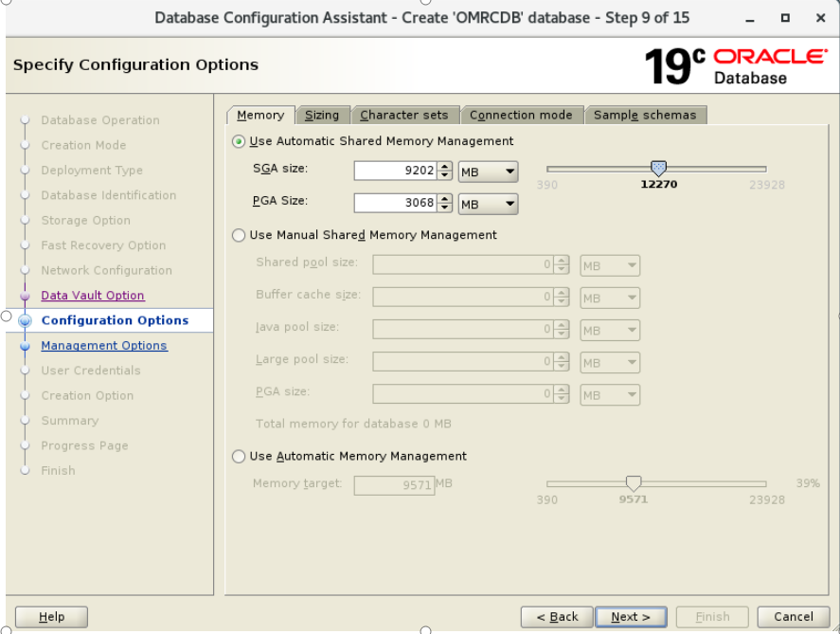Click the Back button
The image size is (840, 634).
click(557, 616)
